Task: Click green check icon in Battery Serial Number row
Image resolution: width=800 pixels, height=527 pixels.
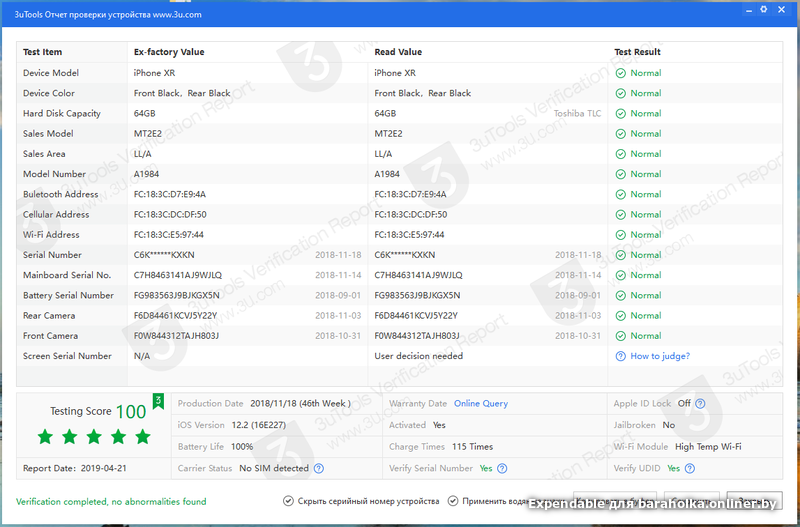Action: [x=620, y=295]
